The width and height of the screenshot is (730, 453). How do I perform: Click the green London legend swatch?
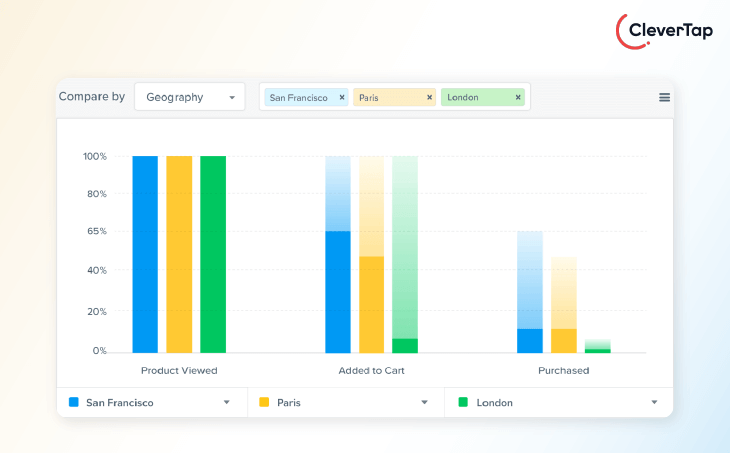[462, 403]
